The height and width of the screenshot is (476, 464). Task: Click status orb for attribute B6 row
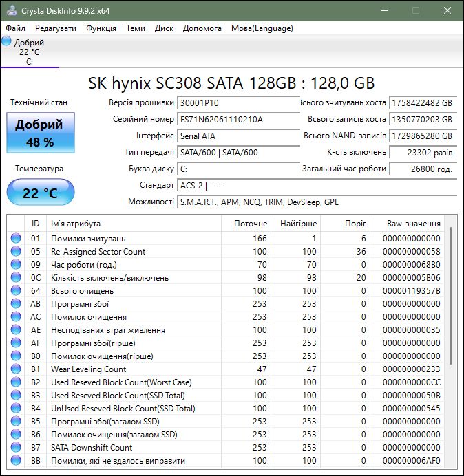16,434
